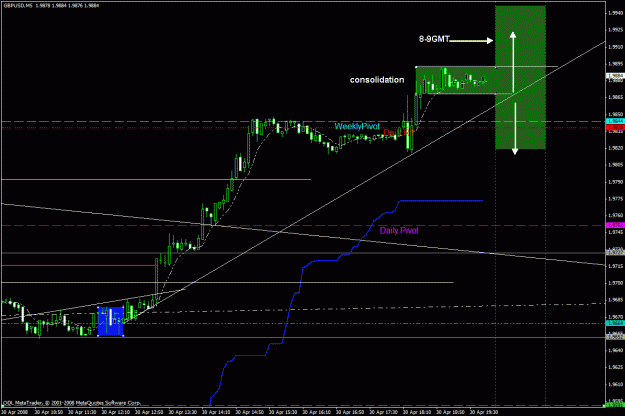Click the cyan 1.9664 price tag
This screenshot has height=416, width=625.
[x=615, y=323]
